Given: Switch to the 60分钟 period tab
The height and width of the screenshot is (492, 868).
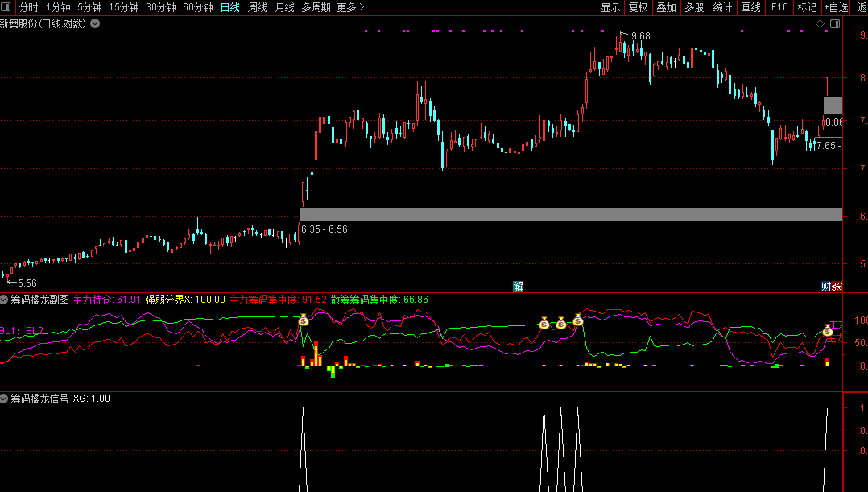Looking at the screenshot, I should tap(198, 8).
